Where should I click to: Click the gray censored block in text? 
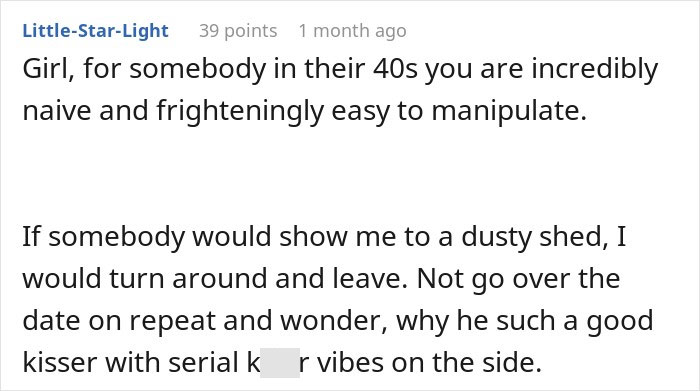(x=280, y=363)
